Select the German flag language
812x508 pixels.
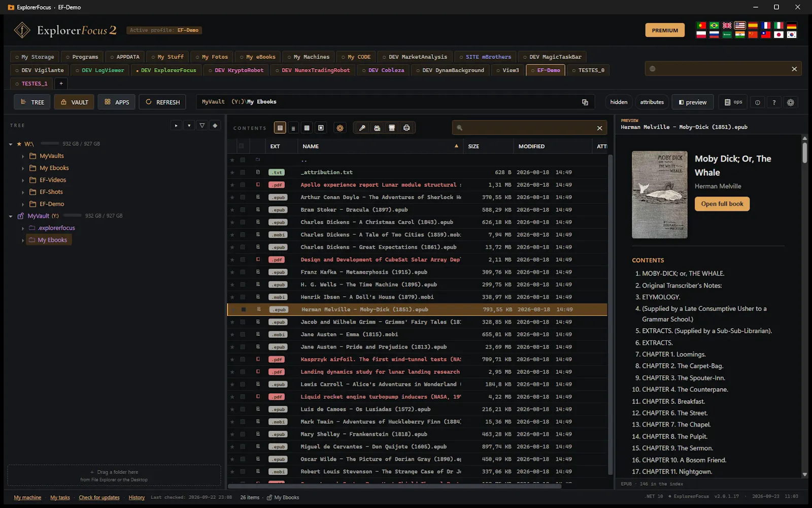click(x=792, y=25)
